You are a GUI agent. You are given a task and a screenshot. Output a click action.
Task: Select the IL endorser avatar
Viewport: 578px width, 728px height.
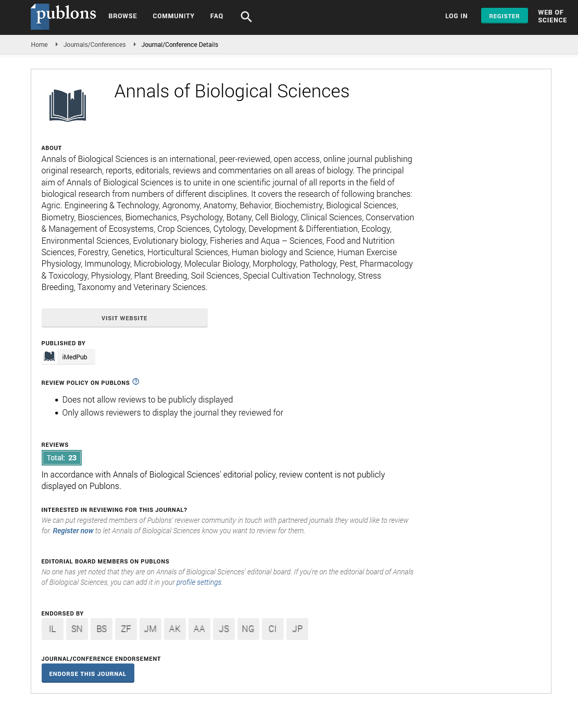[x=53, y=629]
